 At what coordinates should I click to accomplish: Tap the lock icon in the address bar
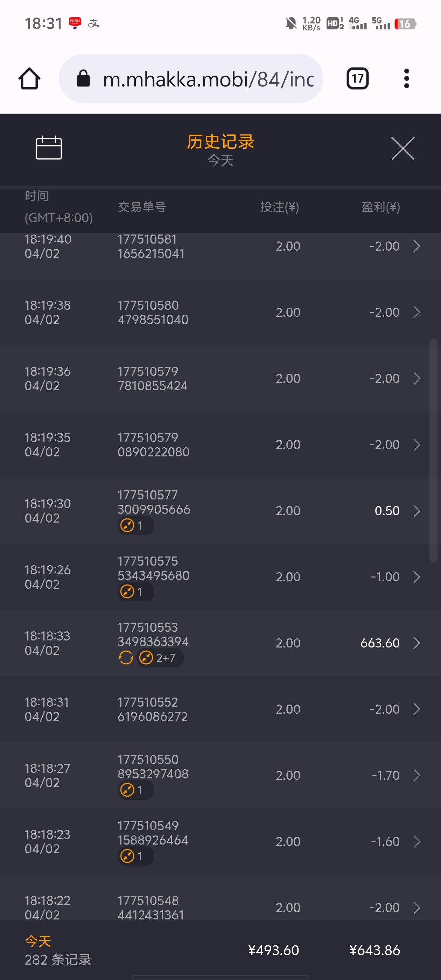[x=83, y=79]
